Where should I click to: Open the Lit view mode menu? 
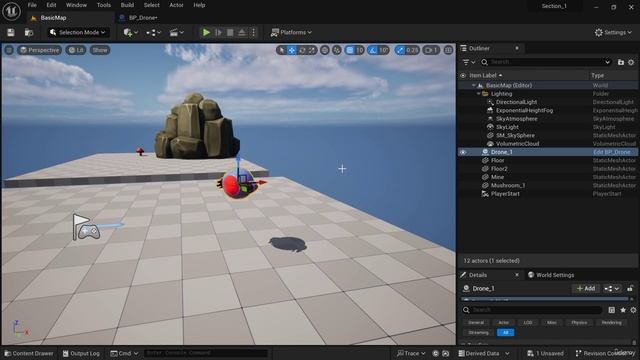pos(76,50)
